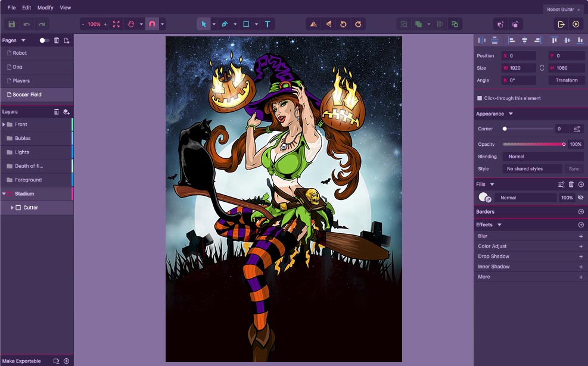Collapse the Effects section

point(499,225)
